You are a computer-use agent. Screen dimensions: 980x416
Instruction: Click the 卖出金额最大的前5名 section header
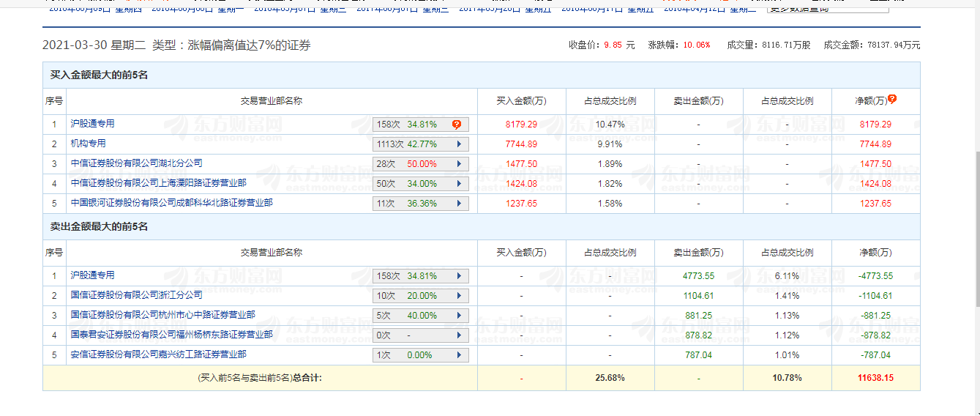pyautogui.click(x=99, y=226)
